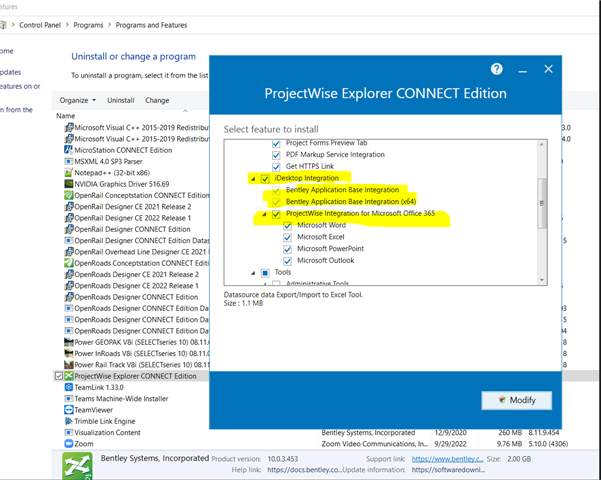The image size is (601, 480).
Task: Collapse the iDesktop Integration tree node
Action: [x=253, y=179]
